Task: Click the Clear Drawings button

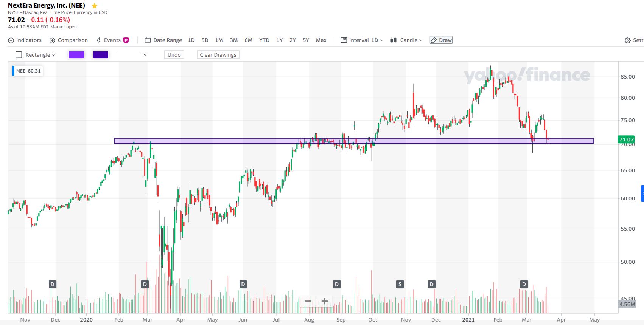Action: coord(218,55)
